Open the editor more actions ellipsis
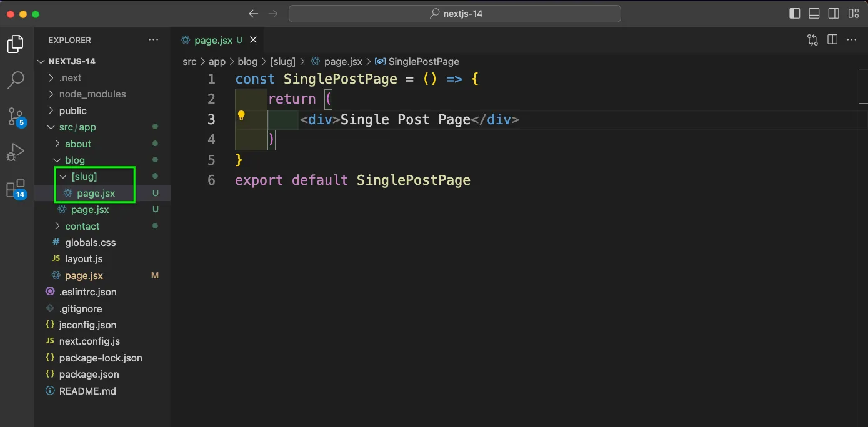Viewport: 868px width, 427px height. click(x=852, y=40)
